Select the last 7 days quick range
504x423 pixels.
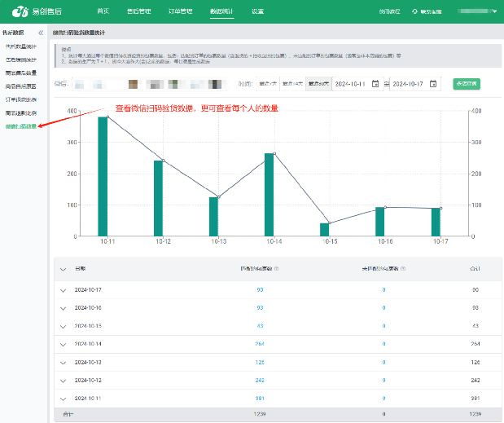(268, 83)
